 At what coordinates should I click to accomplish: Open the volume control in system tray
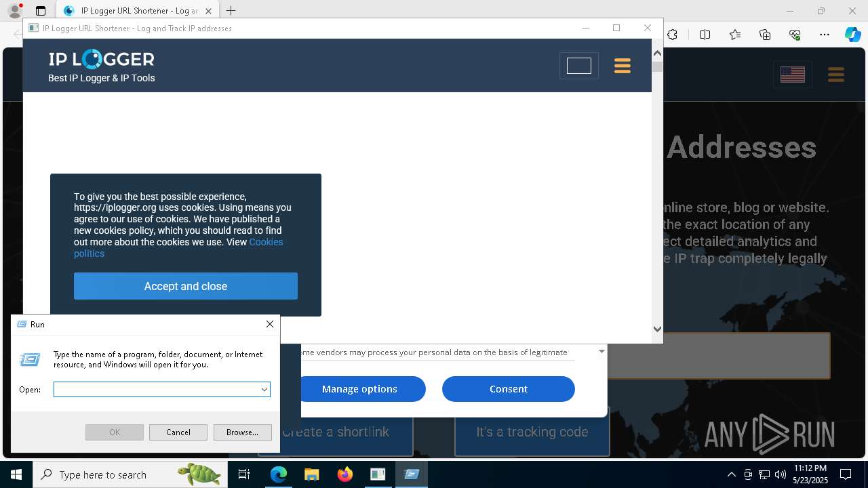point(781,474)
